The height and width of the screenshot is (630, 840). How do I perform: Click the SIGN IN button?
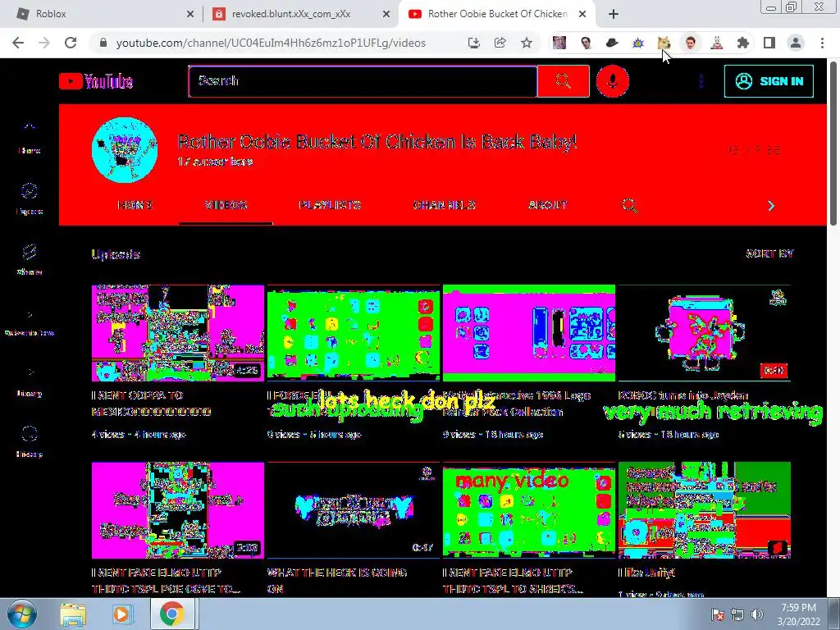point(769,81)
